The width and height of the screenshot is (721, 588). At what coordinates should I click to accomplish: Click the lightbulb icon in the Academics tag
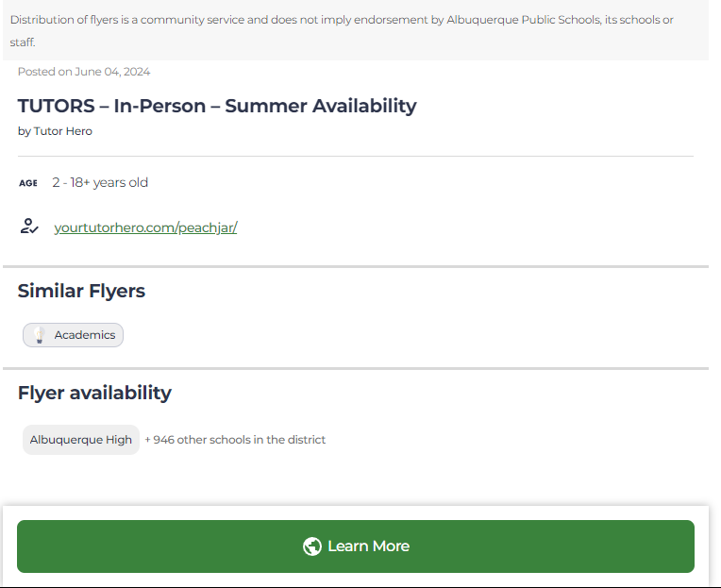[40, 335]
